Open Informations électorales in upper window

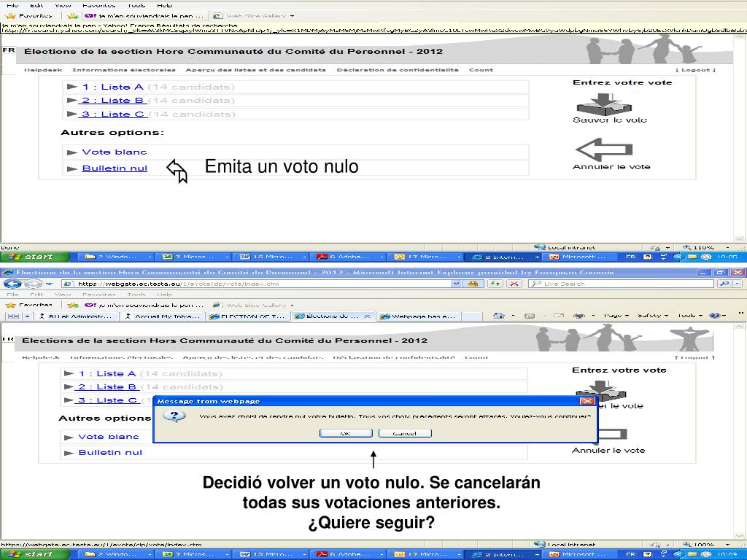click(124, 69)
